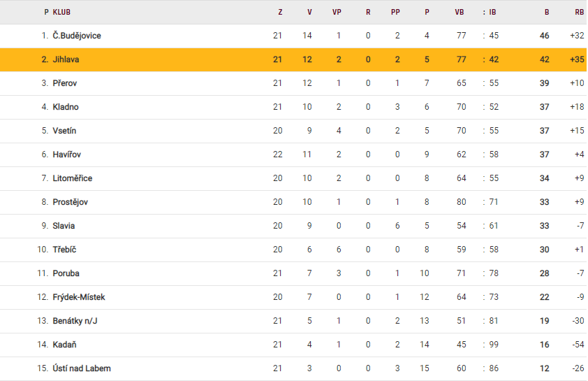This screenshot has width=588, height=381.
Task: Open the Č.Budějovice team link
Action: [76, 36]
